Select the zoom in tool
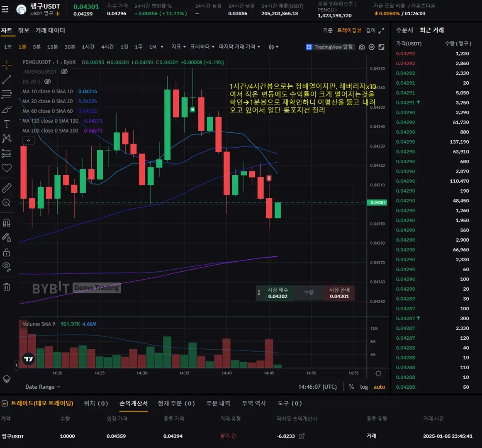The height and width of the screenshot is (448, 482). 7,202
